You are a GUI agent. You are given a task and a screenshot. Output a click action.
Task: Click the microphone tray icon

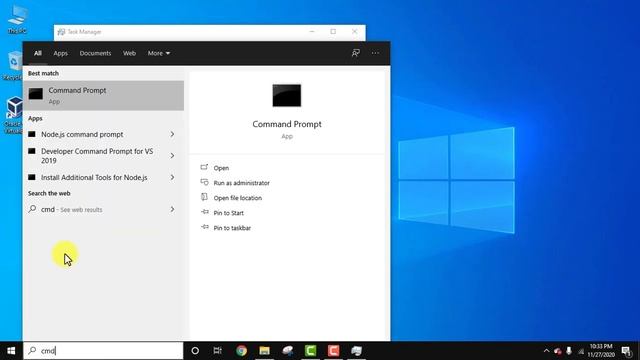point(569,351)
